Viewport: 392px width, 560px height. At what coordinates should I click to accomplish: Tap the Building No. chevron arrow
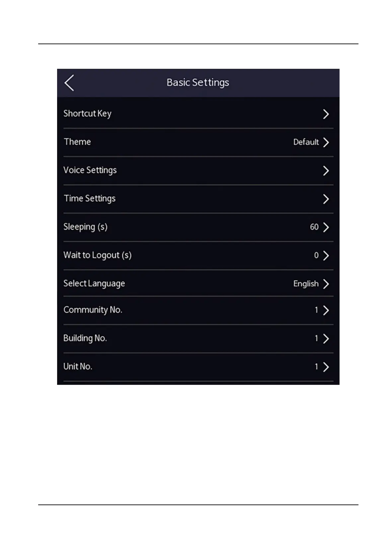click(x=326, y=338)
